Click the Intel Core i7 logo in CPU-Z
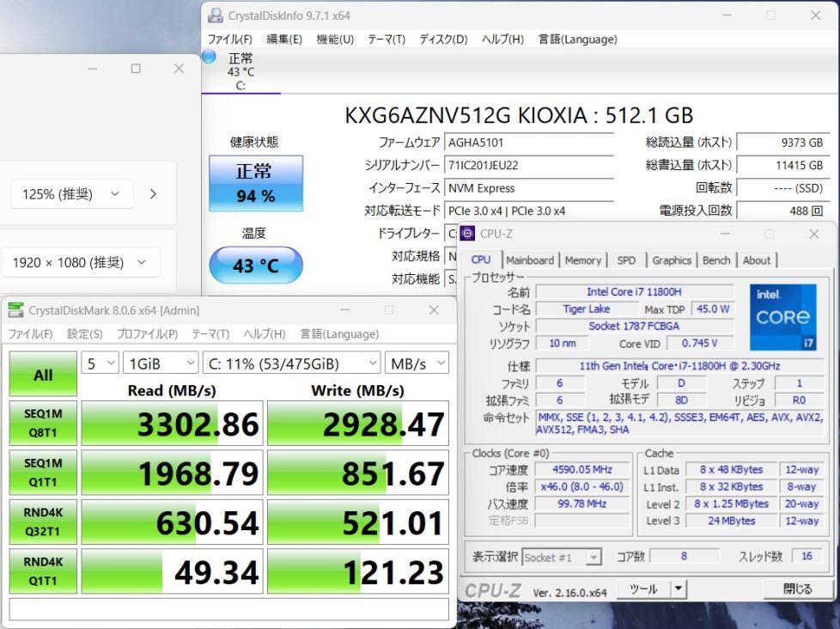Image resolution: width=840 pixels, height=629 pixels. [x=782, y=316]
